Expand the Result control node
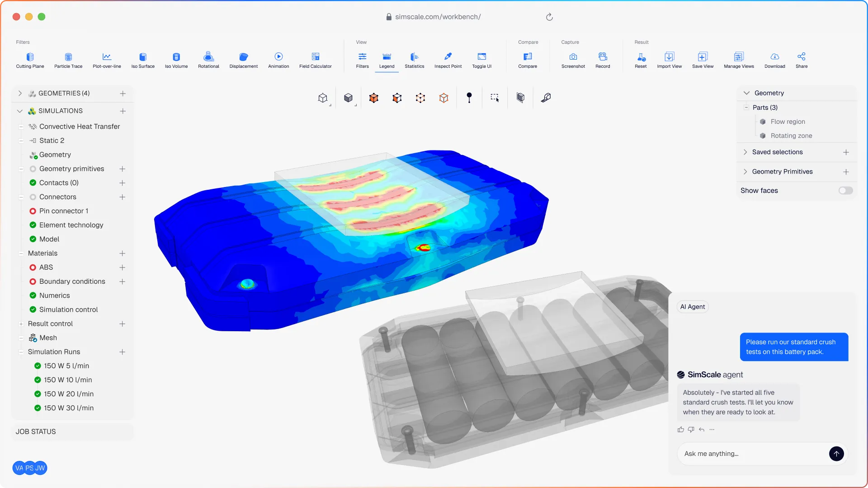This screenshot has width=868, height=488. click(x=21, y=324)
